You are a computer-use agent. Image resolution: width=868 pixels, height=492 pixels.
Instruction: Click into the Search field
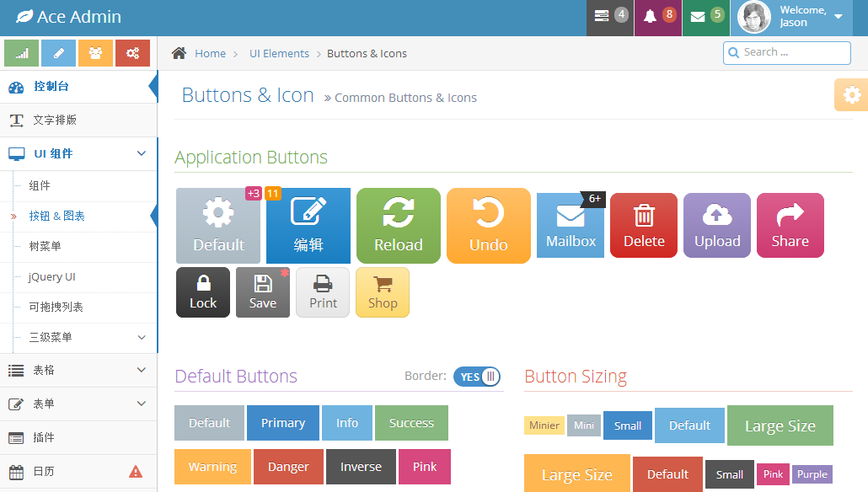(794, 52)
